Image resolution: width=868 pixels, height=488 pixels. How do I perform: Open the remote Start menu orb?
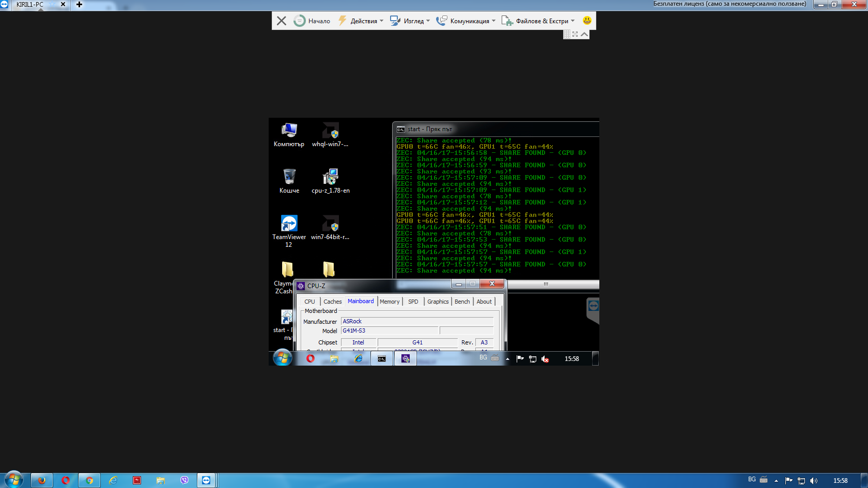pos(282,357)
